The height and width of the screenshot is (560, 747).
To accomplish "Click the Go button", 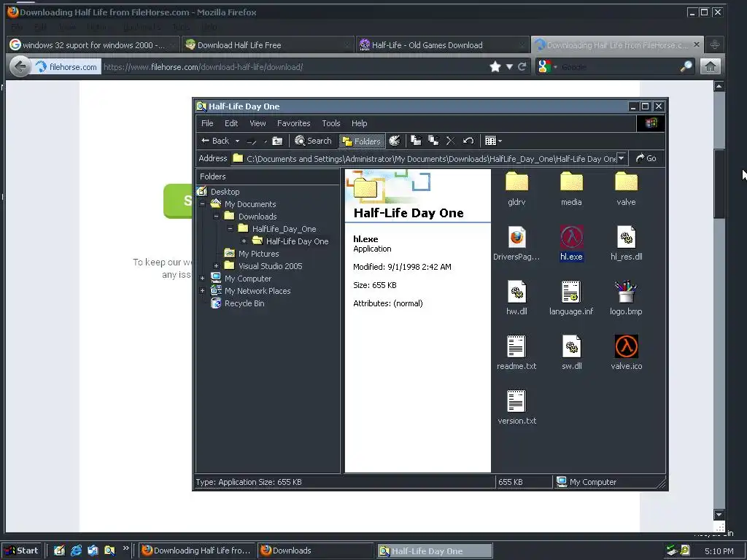I will (646, 158).
